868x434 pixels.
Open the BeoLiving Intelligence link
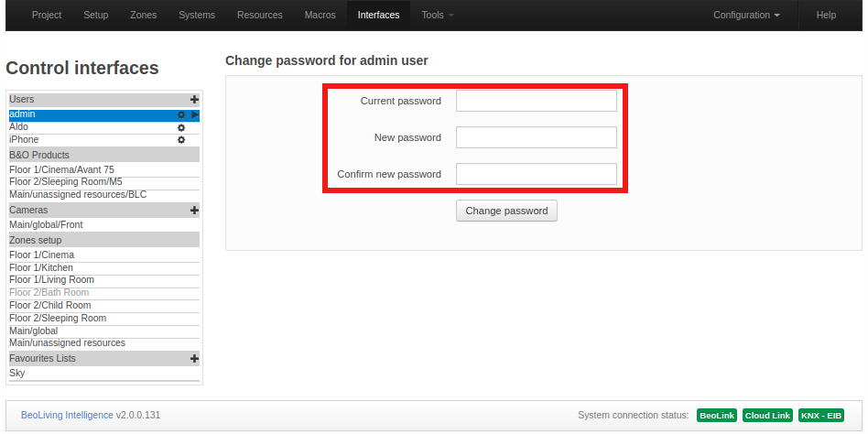tap(67, 415)
